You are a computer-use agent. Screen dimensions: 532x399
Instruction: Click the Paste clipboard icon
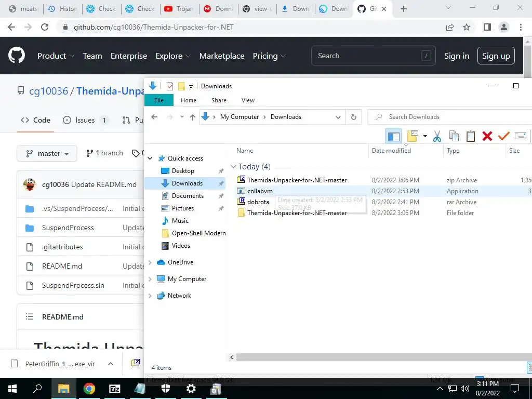(x=471, y=136)
